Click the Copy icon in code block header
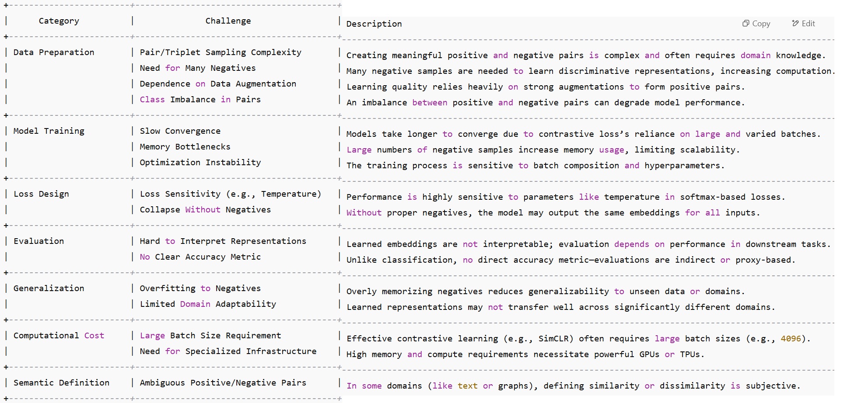Screen dimensions: 868x403 [x=746, y=24]
